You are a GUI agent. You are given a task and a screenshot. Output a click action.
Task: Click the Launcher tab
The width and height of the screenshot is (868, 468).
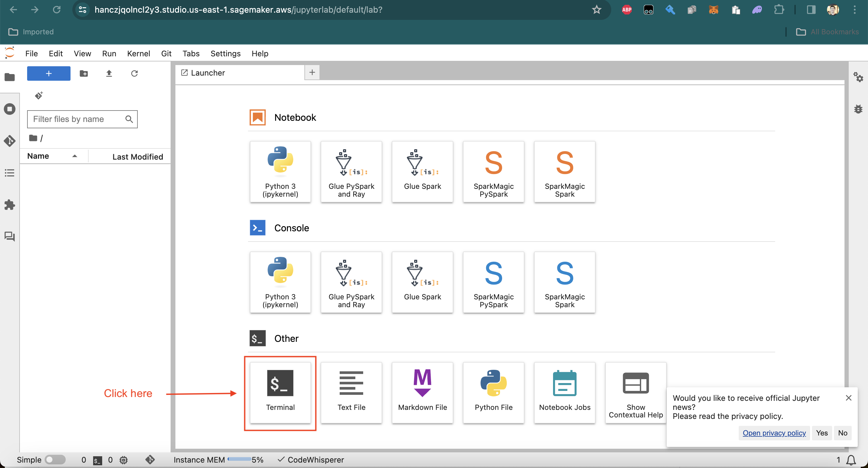[x=208, y=73]
